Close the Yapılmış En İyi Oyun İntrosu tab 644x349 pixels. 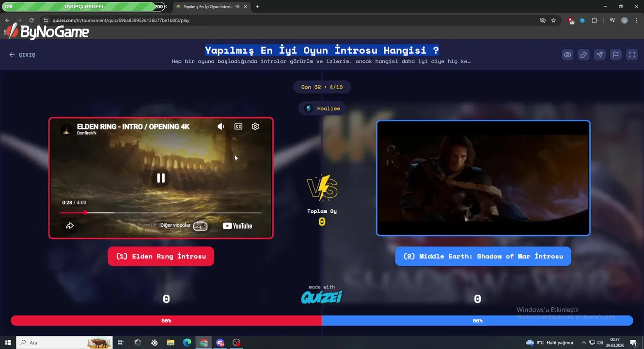pyautogui.click(x=246, y=7)
